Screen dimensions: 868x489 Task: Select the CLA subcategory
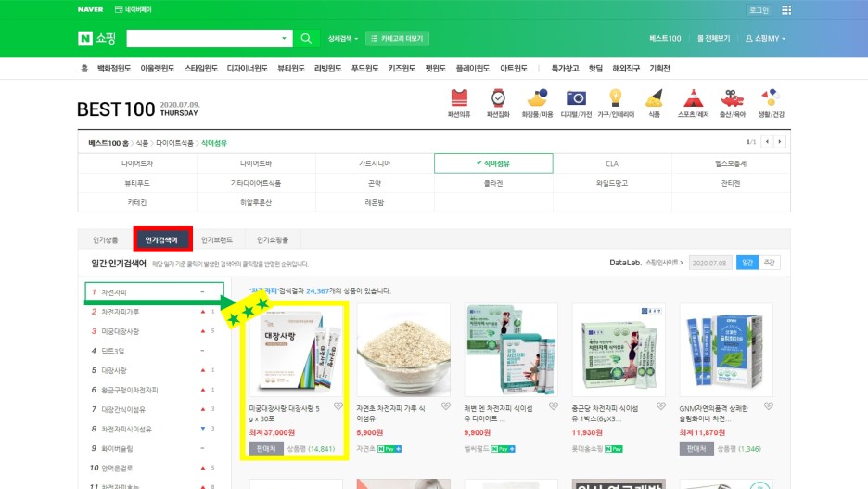(x=612, y=163)
